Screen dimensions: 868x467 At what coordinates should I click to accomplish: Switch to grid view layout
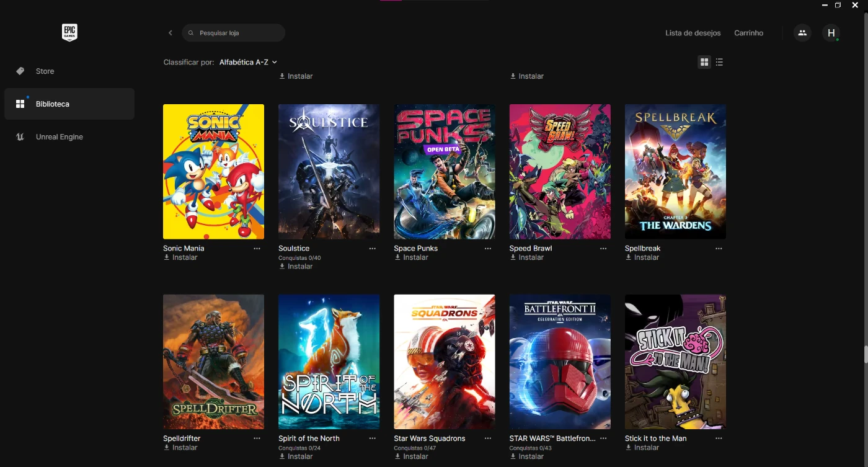[704, 62]
